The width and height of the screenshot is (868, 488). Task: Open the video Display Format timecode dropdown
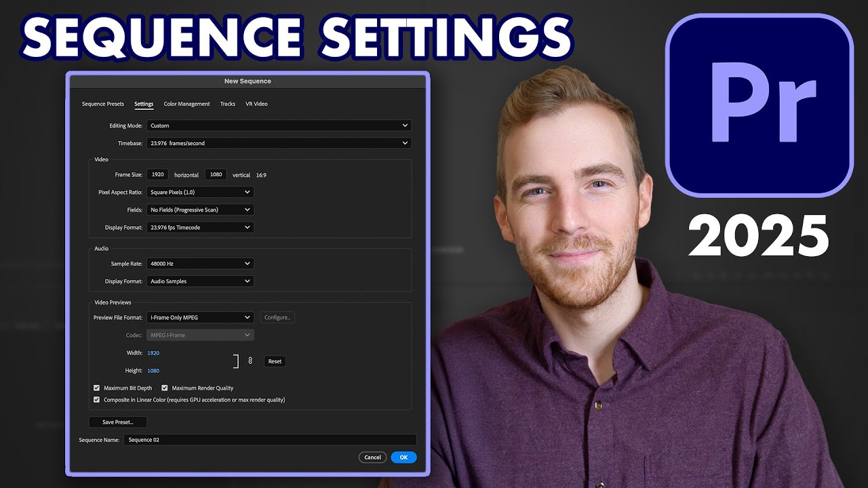(x=200, y=228)
